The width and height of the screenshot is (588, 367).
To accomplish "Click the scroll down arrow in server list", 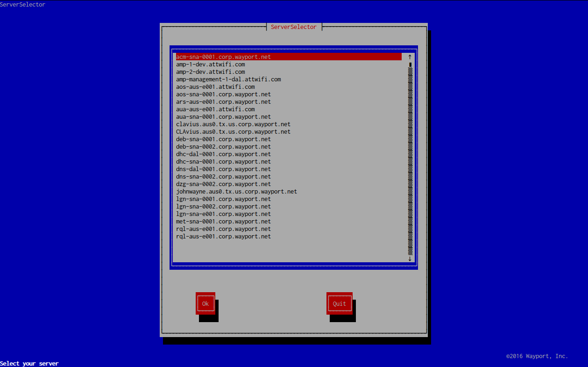I will [x=410, y=259].
